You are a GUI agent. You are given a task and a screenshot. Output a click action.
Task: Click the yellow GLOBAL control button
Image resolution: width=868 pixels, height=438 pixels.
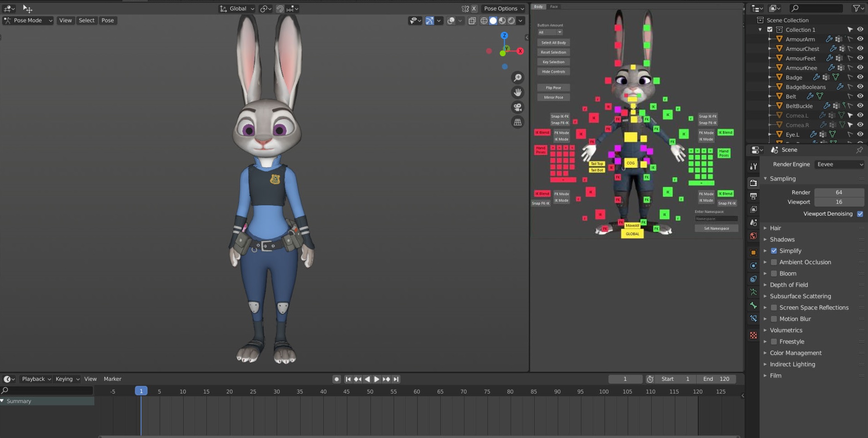632,234
